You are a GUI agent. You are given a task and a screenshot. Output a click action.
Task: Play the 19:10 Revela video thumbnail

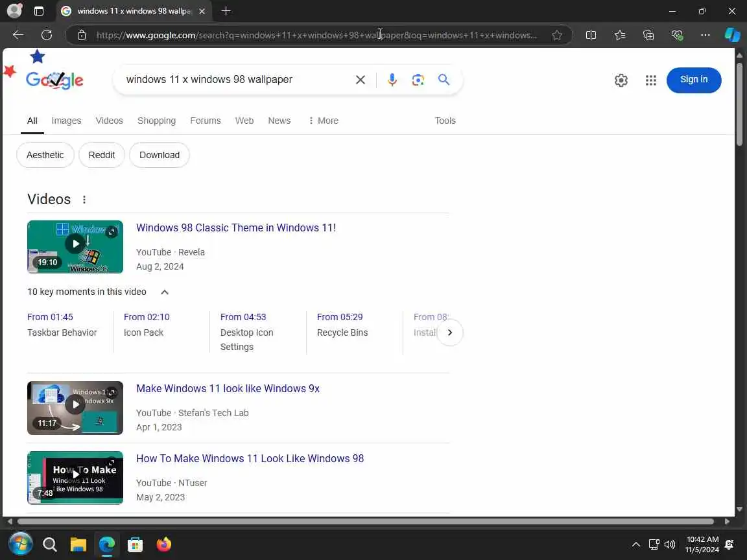pos(75,247)
